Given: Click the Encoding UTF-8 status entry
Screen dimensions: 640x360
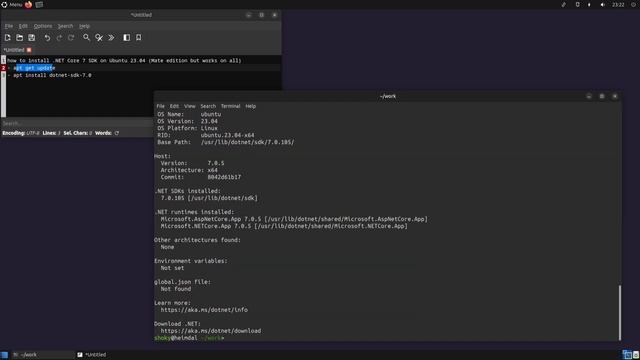Looking at the screenshot, I should [21, 133].
